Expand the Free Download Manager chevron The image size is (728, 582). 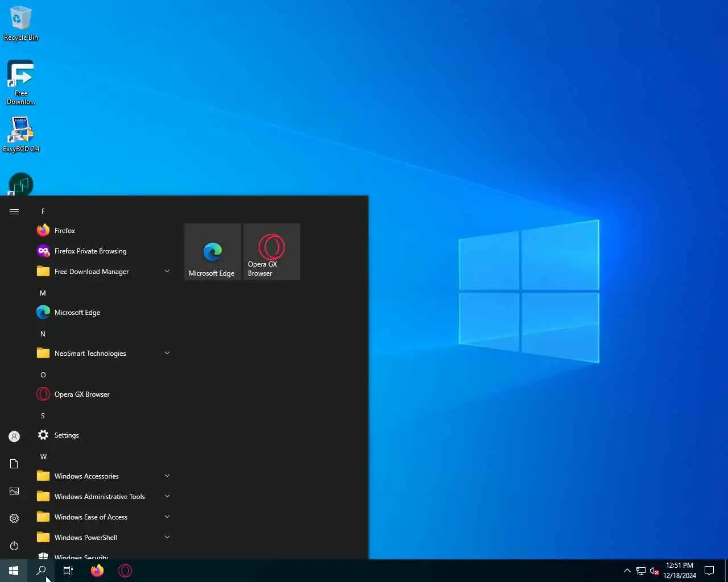click(167, 272)
